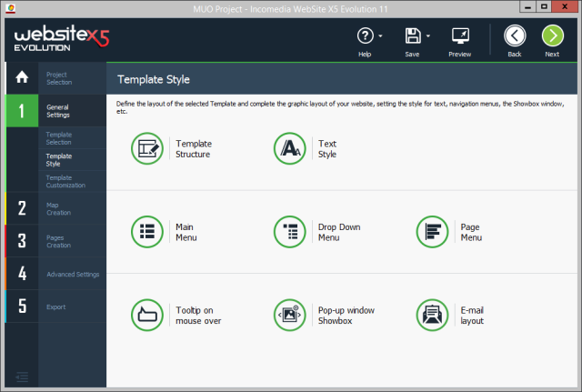Go to Next with the green arrow button
This screenshot has height=392, width=582.
coord(553,36)
